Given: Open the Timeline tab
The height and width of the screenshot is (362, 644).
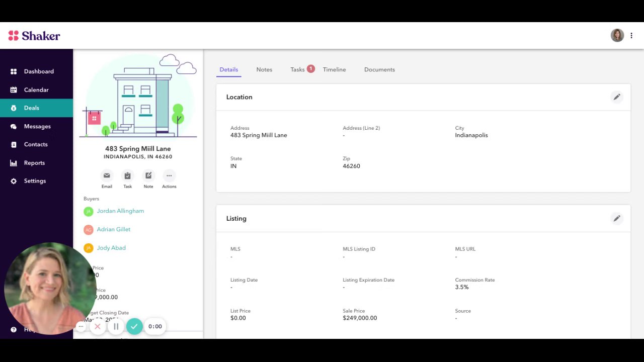Looking at the screenshot, I should click(334, 69).
